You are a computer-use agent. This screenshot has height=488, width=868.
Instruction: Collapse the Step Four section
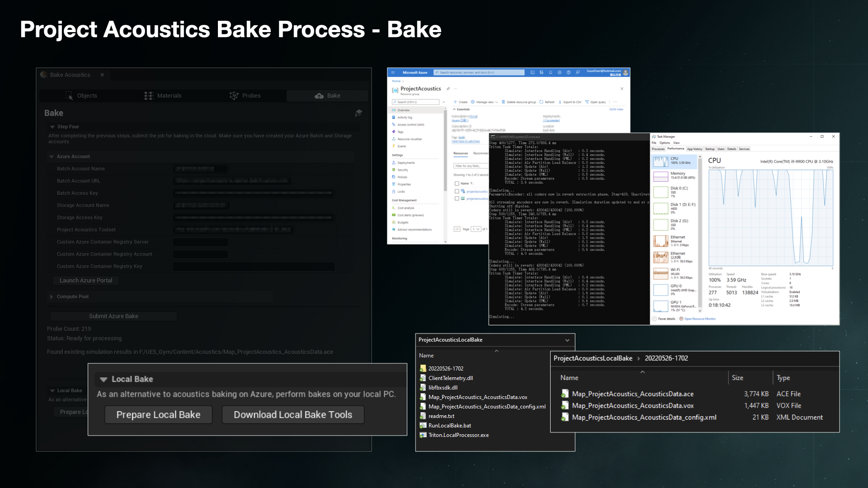52,127
